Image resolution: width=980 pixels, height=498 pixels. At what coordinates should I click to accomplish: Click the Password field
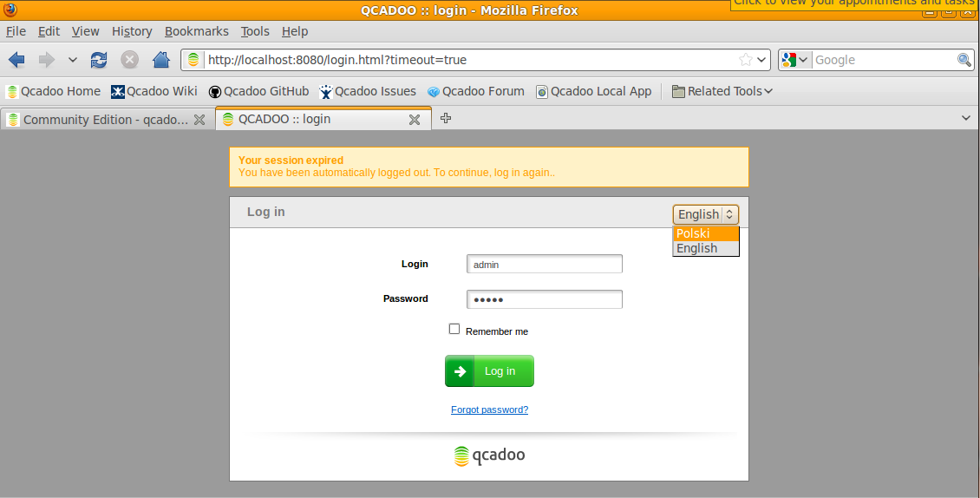click(545, 299)
